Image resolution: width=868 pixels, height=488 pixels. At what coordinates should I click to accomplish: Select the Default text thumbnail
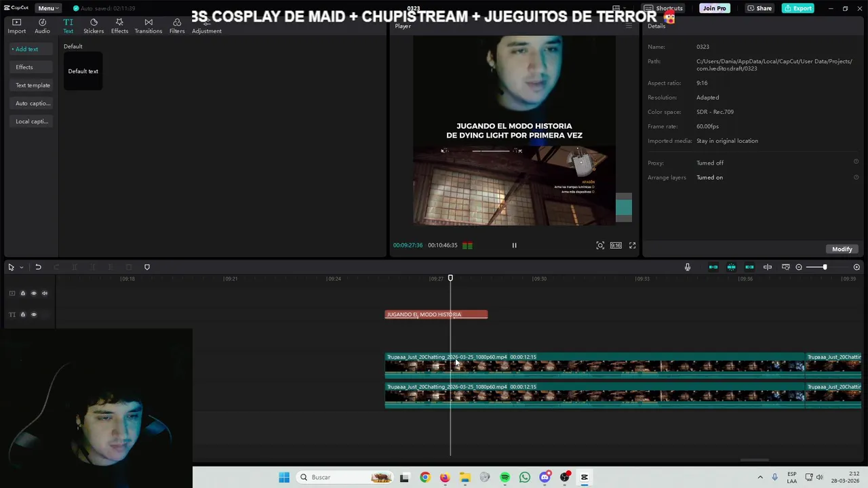coord(83,71)
